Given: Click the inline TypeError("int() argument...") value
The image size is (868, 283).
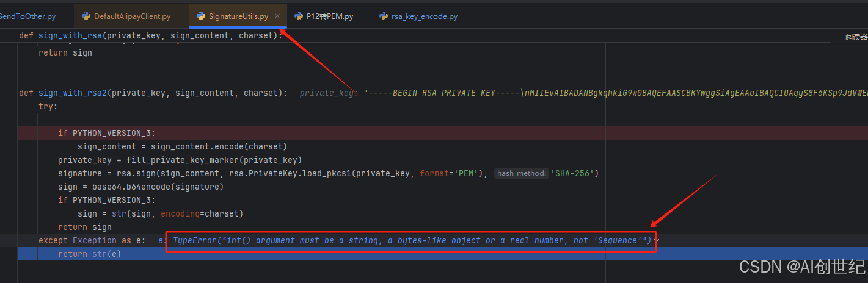Looking at the screenshot, I should (412, 240).
